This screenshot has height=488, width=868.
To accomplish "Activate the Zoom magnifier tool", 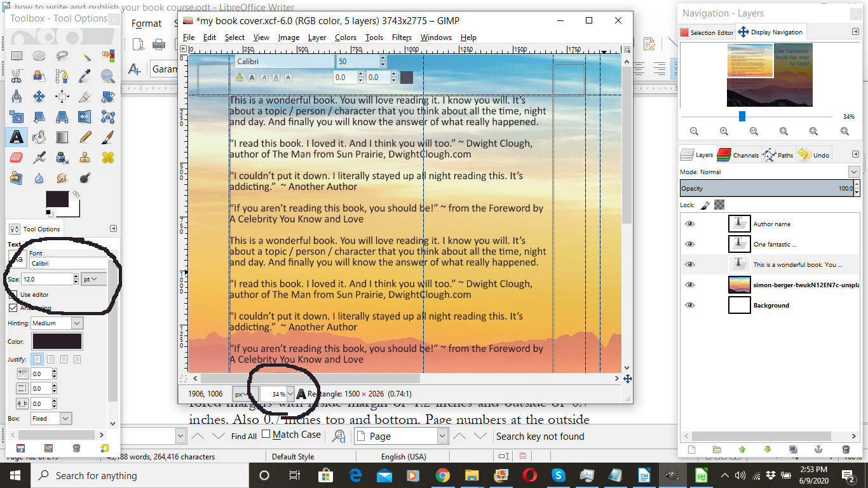I will [108, 76].
